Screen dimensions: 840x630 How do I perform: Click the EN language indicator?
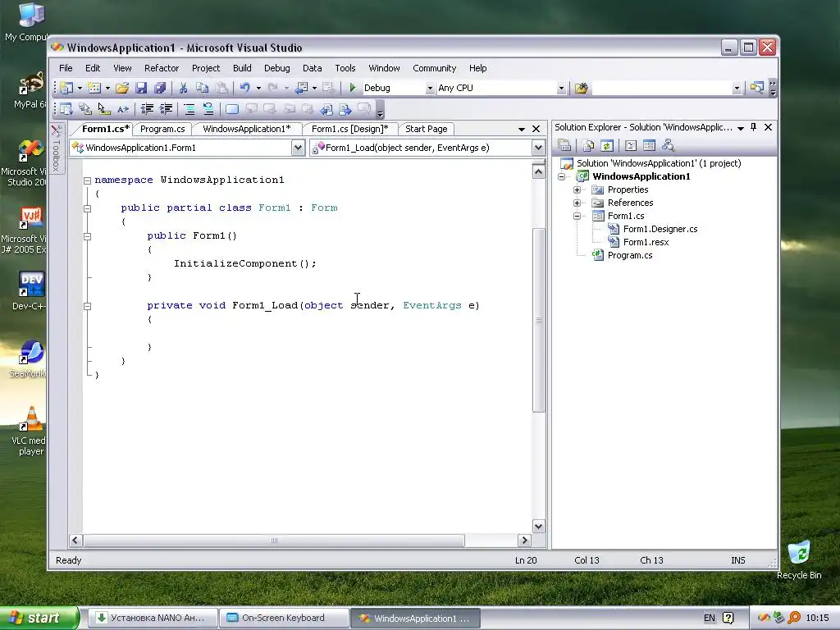pyautogui.click(x=710, y=618)
